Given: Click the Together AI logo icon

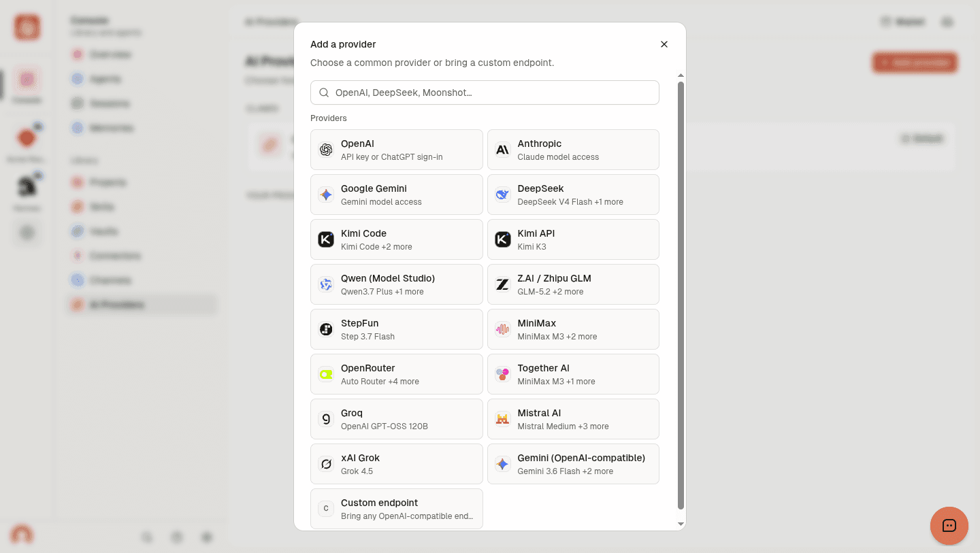Looking at the screenshot, I should (x=502, y=374).
